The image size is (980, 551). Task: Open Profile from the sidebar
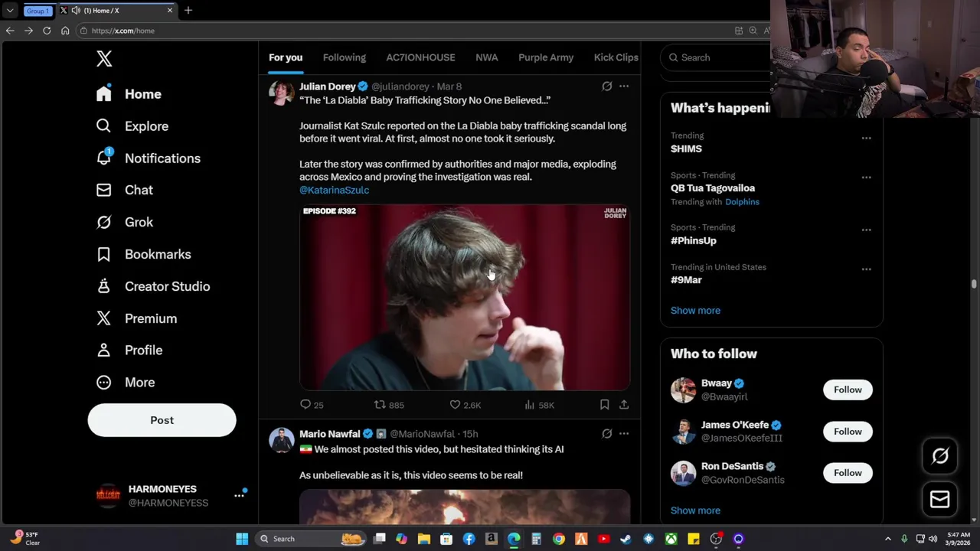pyautogui.click(x=129, y=350)
